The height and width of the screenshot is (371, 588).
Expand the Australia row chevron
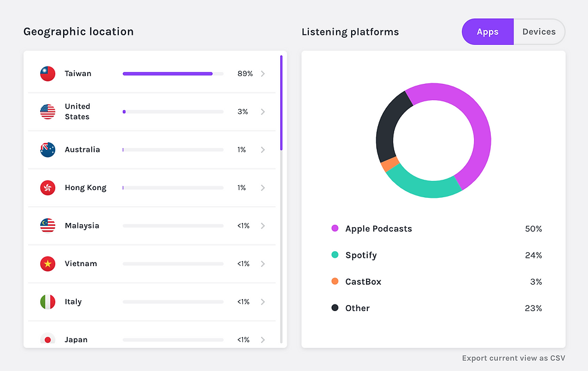pos(263,150)
